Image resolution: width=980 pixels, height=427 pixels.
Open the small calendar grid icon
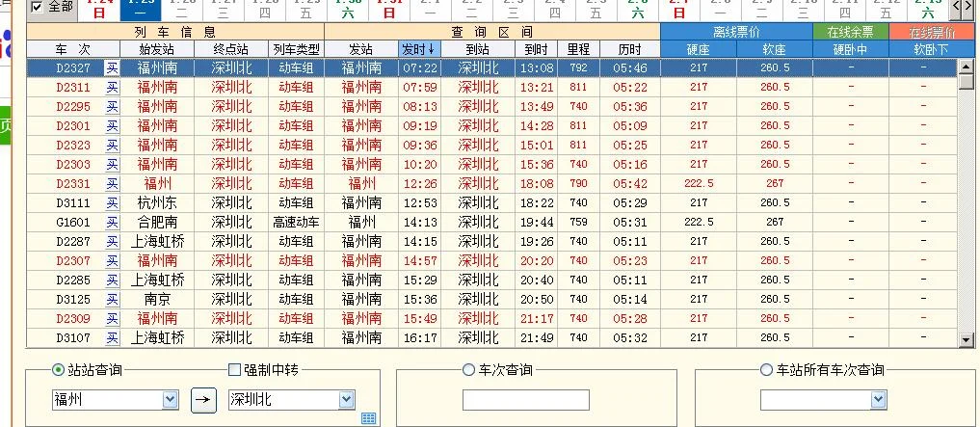click(369, 418)
